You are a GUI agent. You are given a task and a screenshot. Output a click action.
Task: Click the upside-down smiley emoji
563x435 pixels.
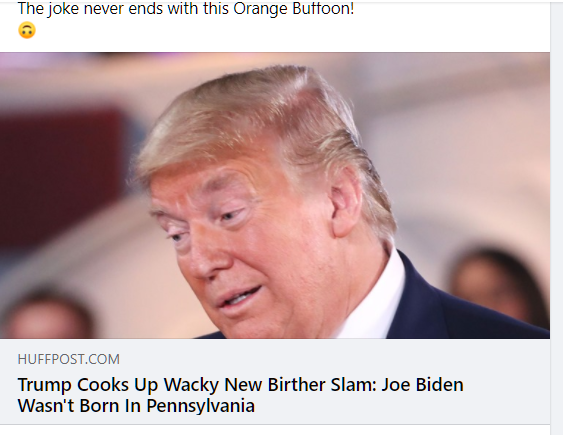pos(27,30)
